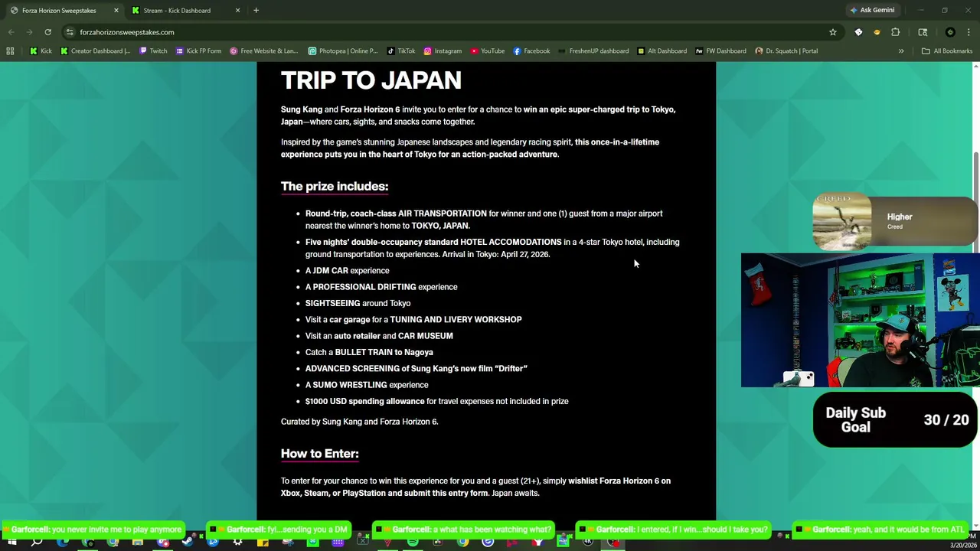Expand hidden bookmarks with double chevron
This screenshot has width=980, height=551.
901,51
